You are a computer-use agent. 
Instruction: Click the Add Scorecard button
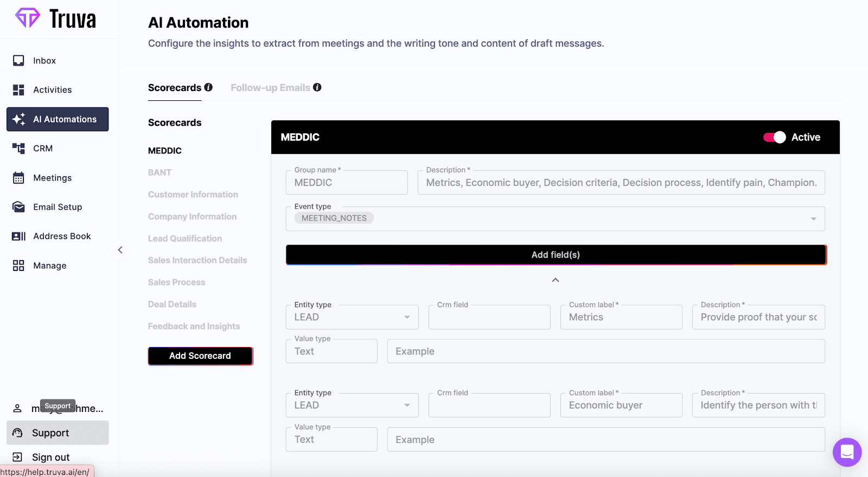(x=200, y=356)
